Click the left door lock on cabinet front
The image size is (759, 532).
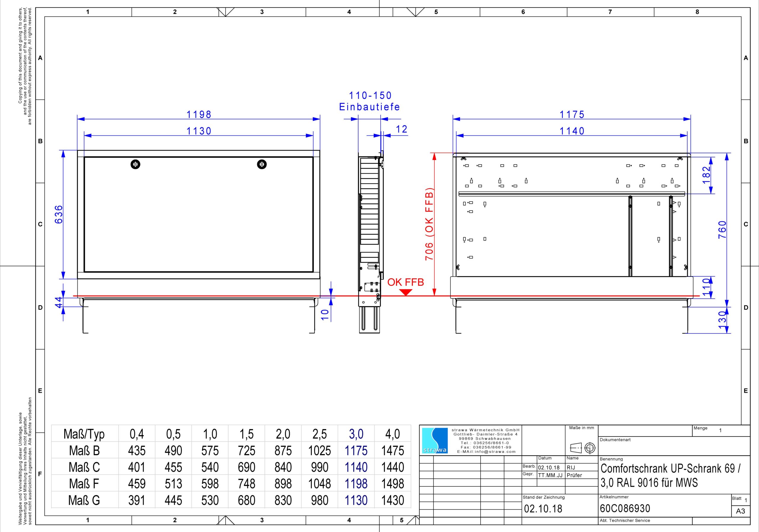coord(135,164)
